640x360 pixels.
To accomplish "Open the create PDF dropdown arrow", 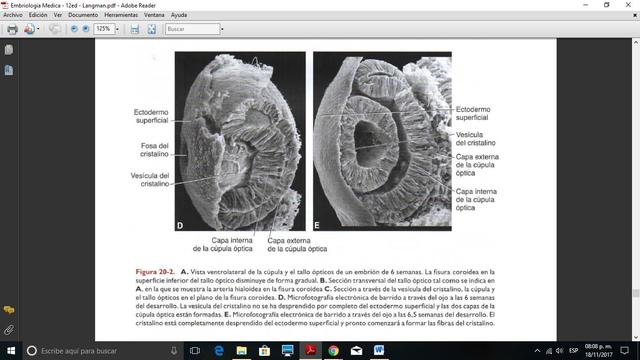I will (38, 29).
